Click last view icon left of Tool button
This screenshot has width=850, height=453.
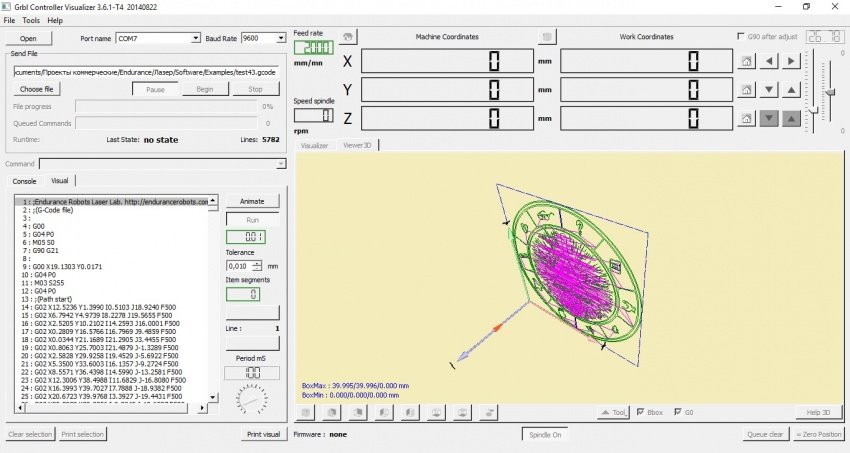(x=488, y=412)
